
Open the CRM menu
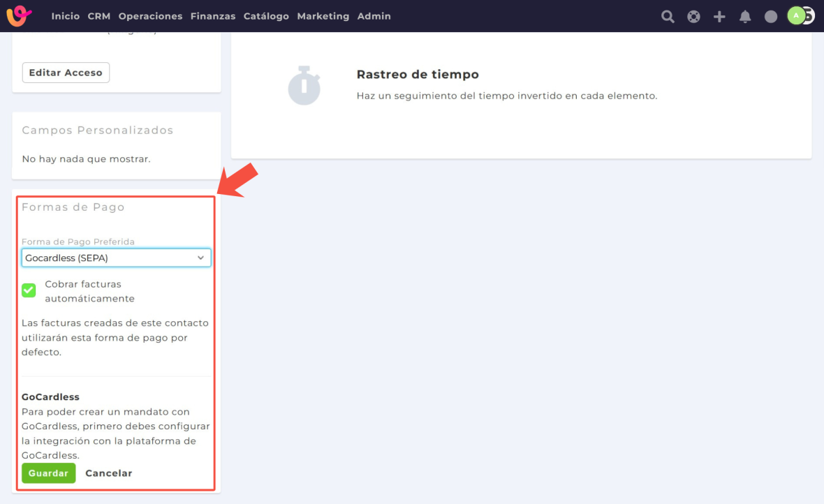click(x=99, y=16)
